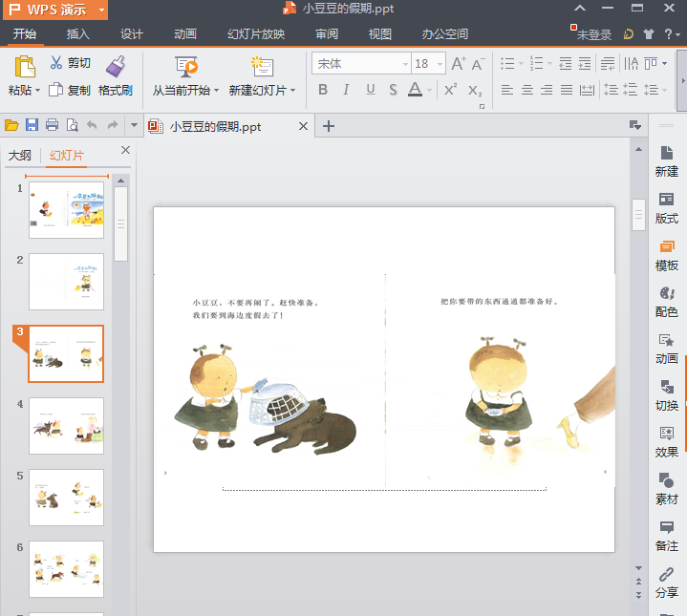The width and height of the screenshot is (687, 616).
Task: Toggle underline formatting
Action: click(370, 90)
